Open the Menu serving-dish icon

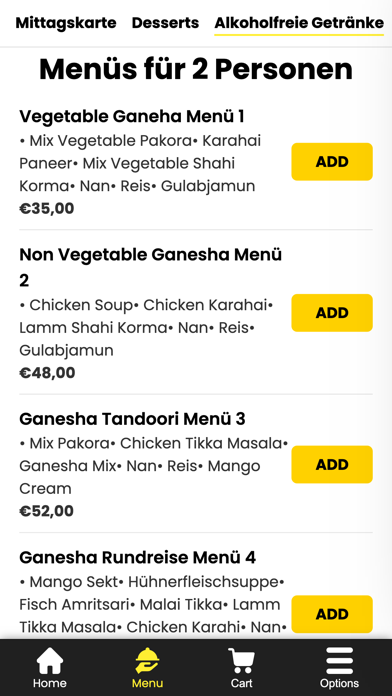(147, 660)
